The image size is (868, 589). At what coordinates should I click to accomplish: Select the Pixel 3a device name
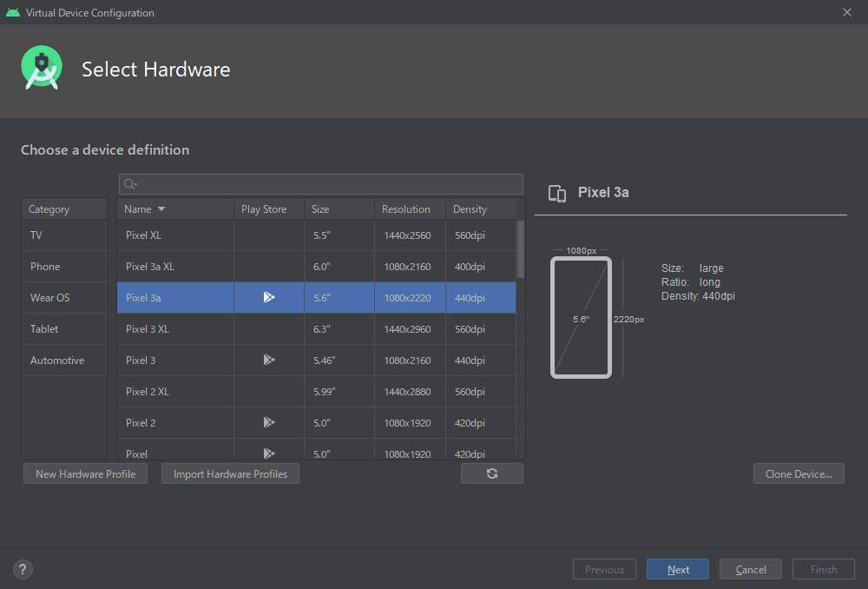[143, 298]
